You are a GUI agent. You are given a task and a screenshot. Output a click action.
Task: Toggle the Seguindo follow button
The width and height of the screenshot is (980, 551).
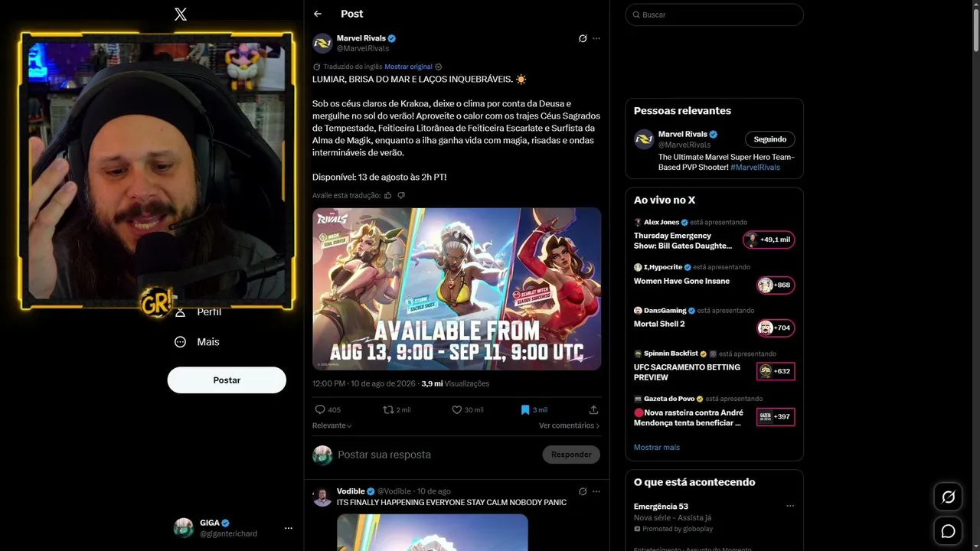click(x=770, y=139)
